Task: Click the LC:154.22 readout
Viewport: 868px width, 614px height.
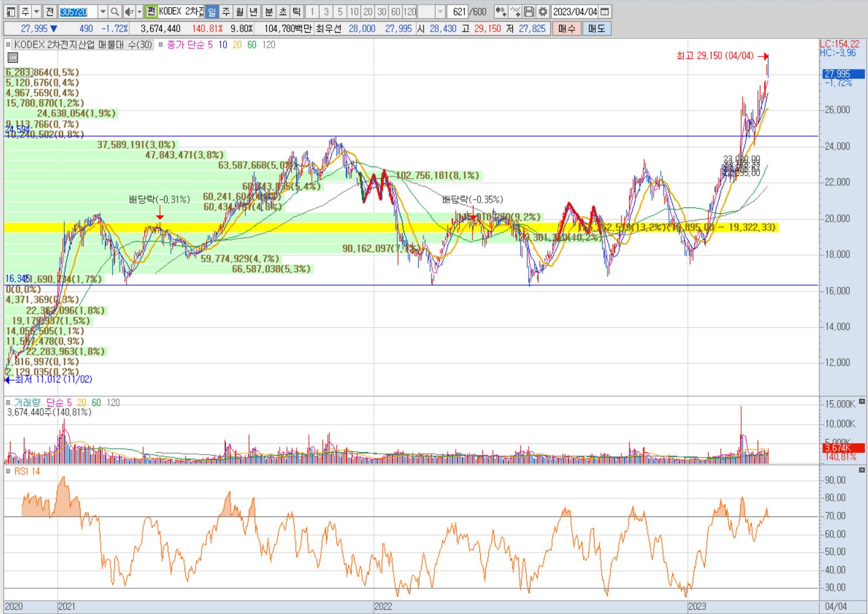Action: click(x=839, y=44)
